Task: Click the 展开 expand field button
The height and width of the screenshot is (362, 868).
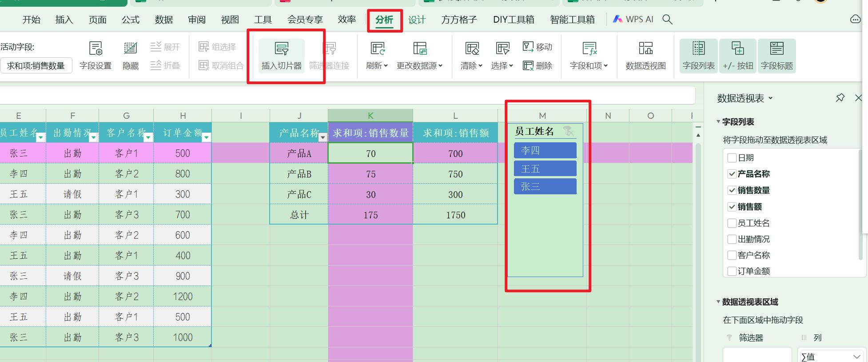Action: coord(165,47)
